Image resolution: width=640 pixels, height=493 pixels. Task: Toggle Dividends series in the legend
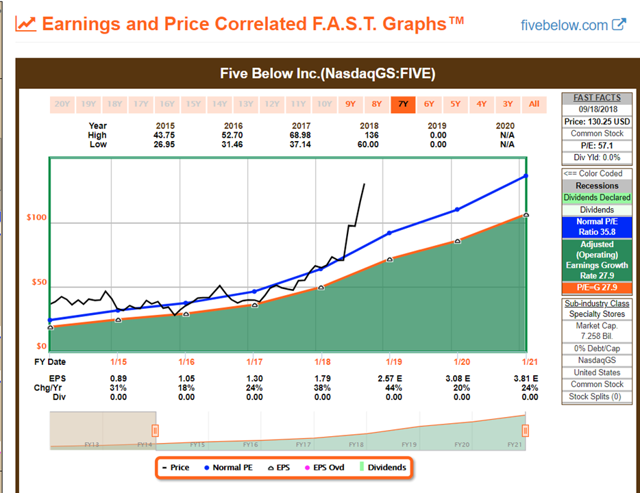tap(383, 467)
